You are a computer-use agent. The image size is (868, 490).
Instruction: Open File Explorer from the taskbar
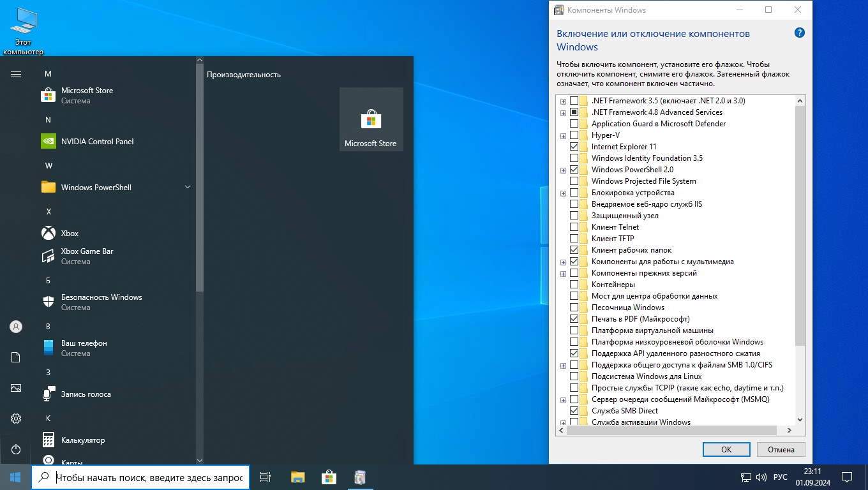pos(297,477)
